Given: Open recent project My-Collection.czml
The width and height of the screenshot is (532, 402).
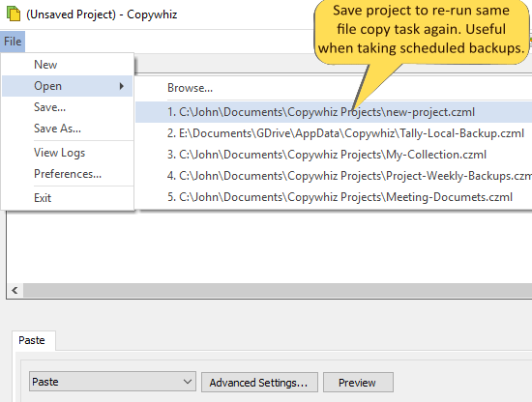Looking at the screenshot, I should click(334, 155).
